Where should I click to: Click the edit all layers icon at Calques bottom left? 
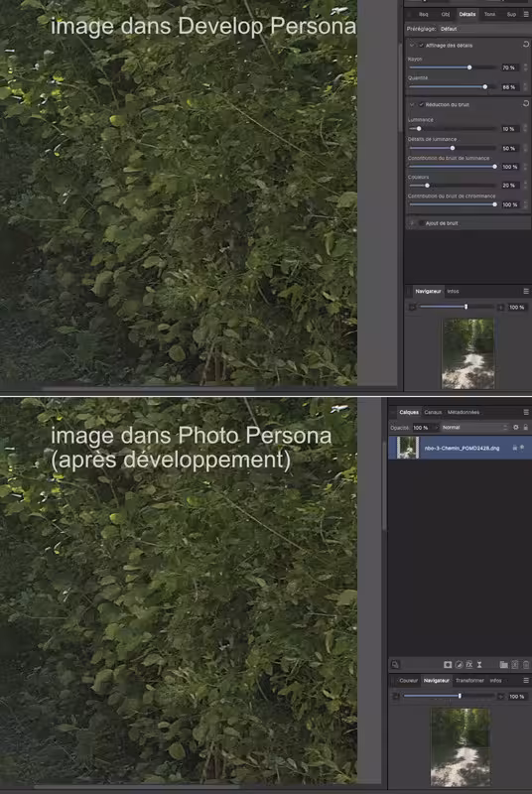tap(395, 664)
